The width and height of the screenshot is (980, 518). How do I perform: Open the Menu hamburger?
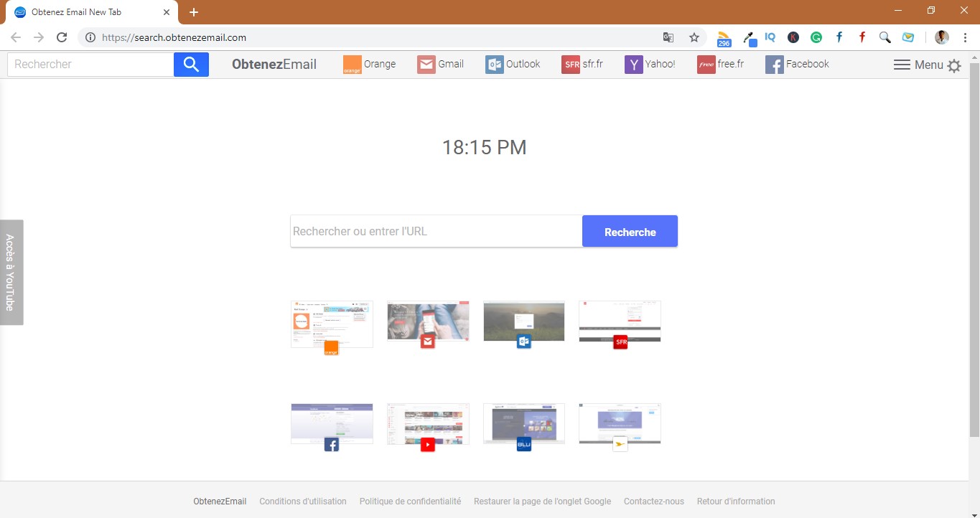[x=902, y=64]
